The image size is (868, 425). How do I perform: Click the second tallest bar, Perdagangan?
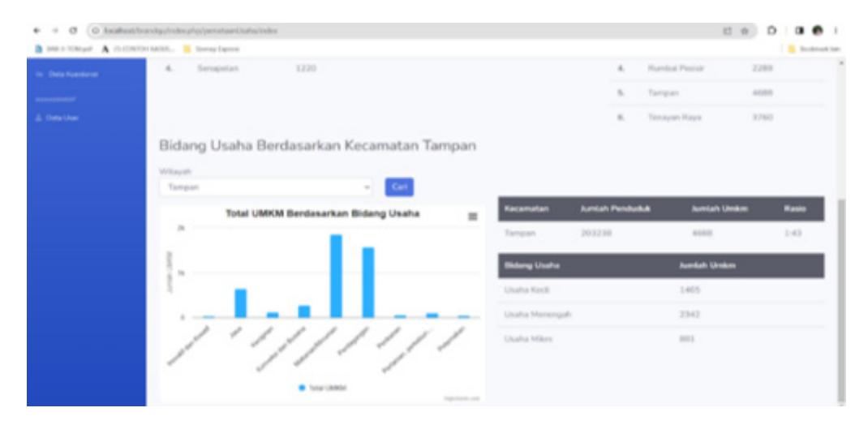[x=368, y=282]
